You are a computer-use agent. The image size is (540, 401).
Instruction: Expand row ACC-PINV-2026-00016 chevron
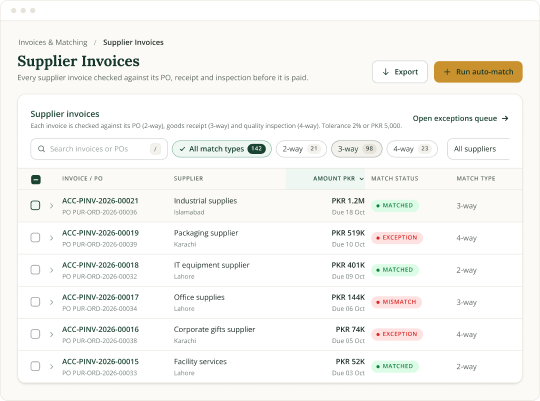51,334
